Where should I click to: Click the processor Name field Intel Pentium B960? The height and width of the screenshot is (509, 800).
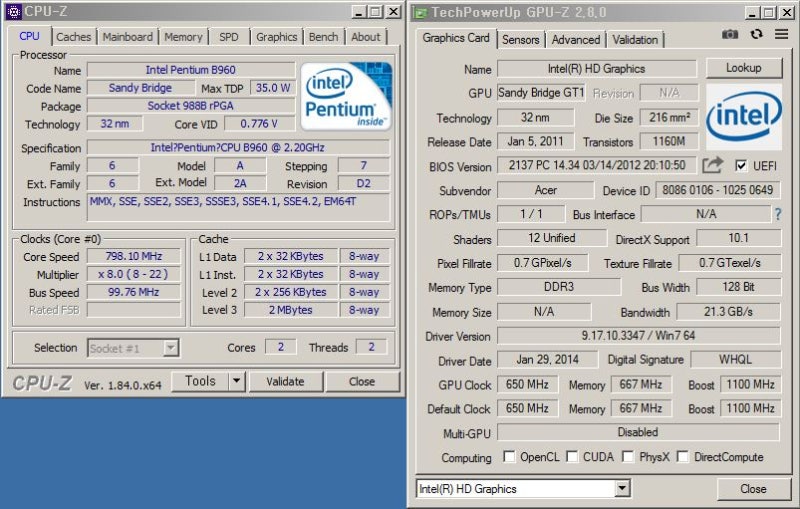[191, 70]
